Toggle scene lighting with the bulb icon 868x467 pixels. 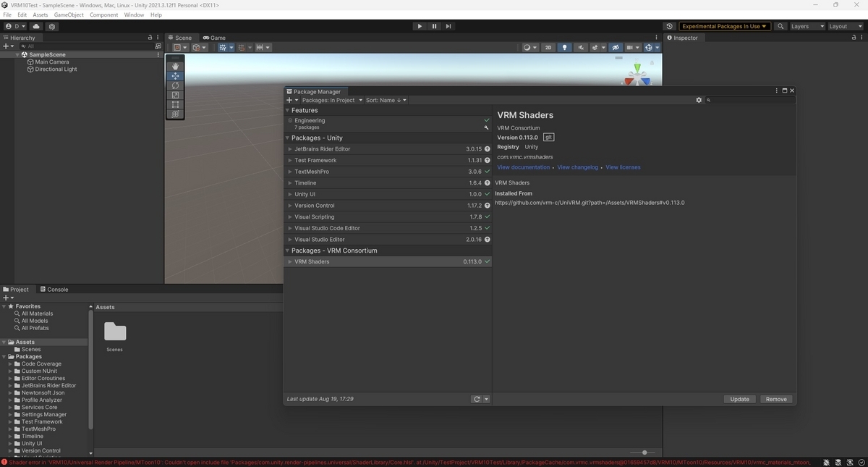563,47
